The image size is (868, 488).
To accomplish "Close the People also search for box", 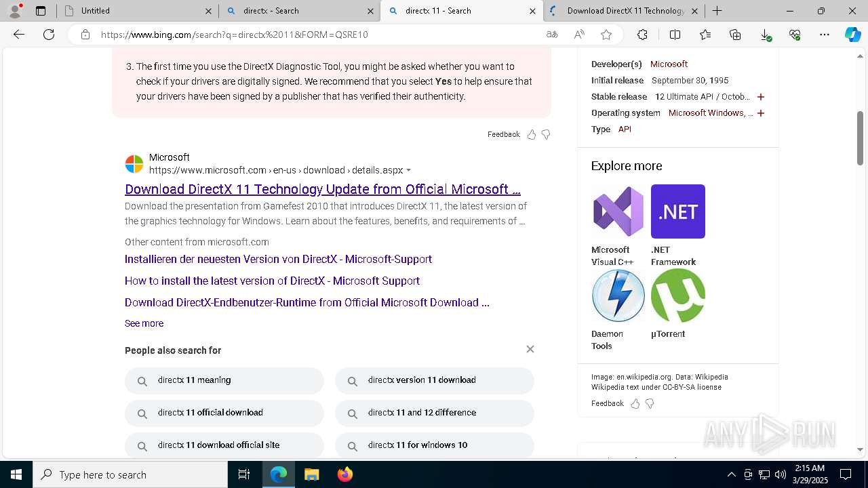I will 530,349.
